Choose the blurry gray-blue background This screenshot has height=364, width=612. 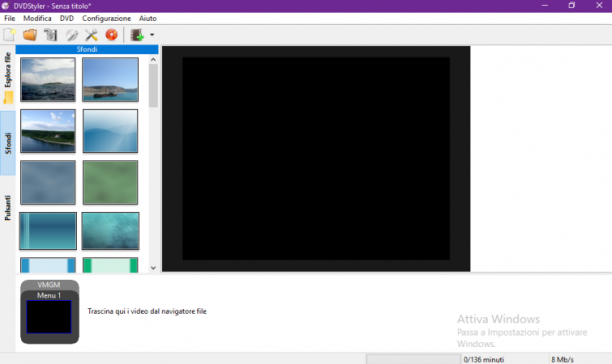click(x=48, y=183)
